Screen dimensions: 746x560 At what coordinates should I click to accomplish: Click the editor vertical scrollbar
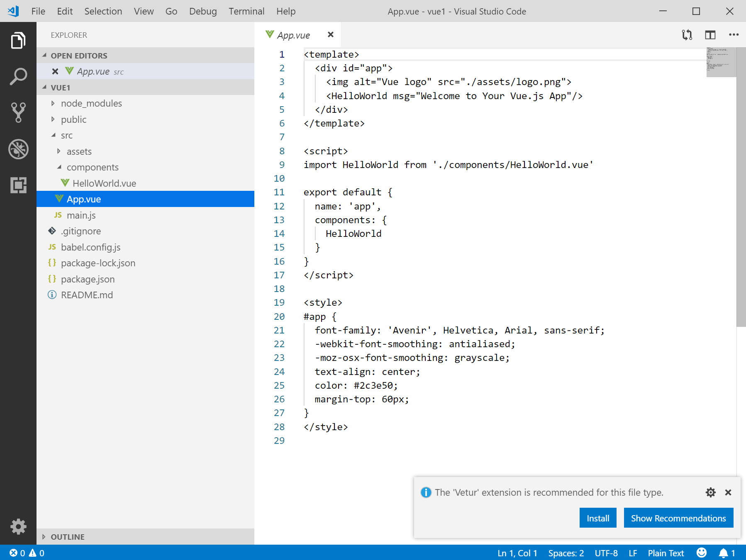[x=741, y=187]
